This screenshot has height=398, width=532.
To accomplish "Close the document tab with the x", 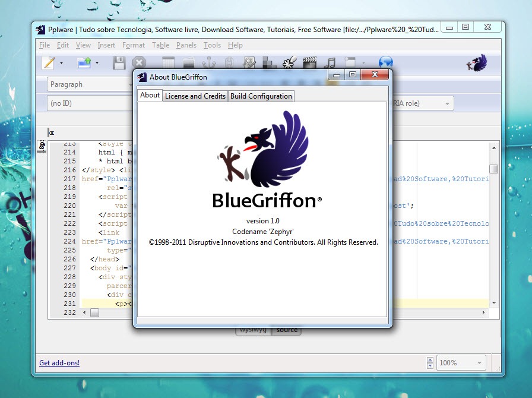I will [52, 132].
